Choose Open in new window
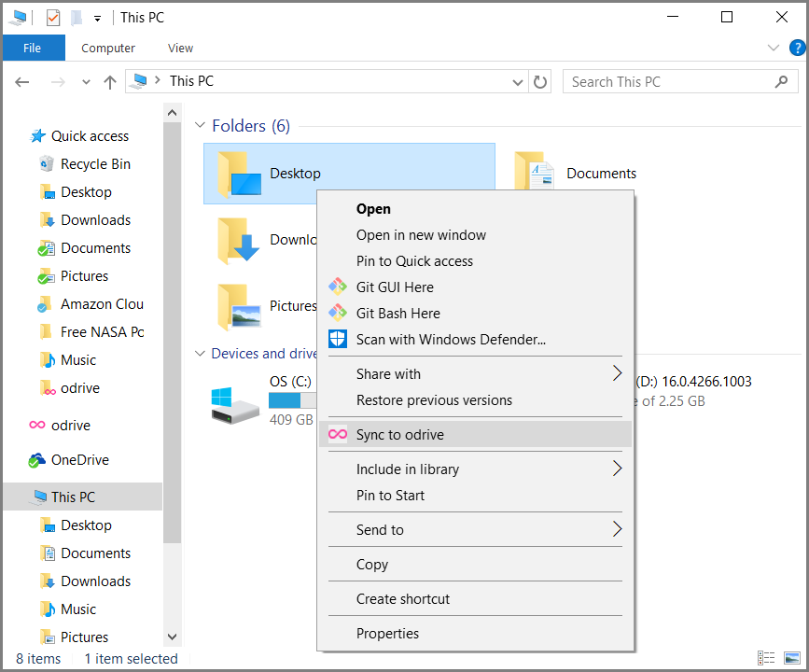Viewport: 809px width, 672px height. [475, 235]
